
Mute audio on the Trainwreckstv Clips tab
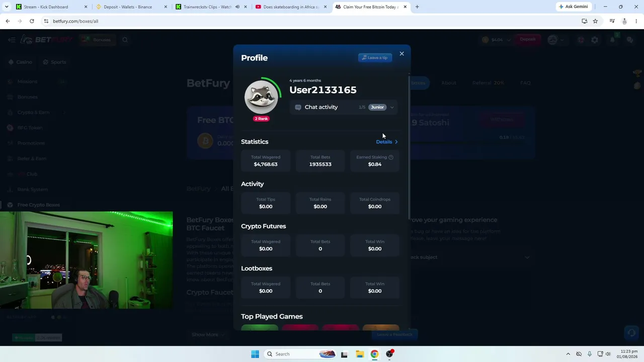click(237, 7)
